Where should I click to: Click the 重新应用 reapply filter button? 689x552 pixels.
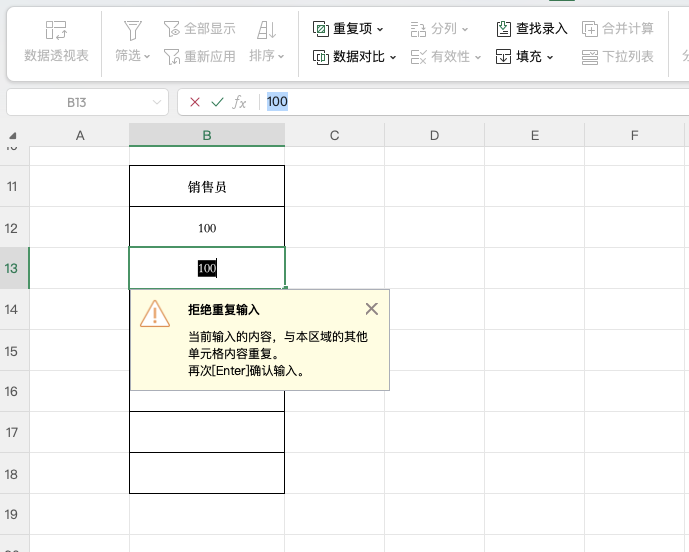[x=199, y=57]
